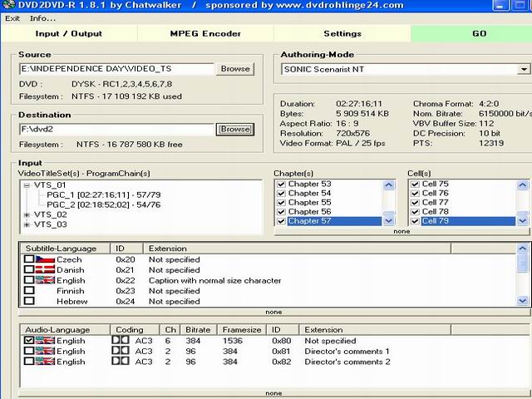Browse for the Source folder
This screenshot has width=532, height=399.
point(235,69)
